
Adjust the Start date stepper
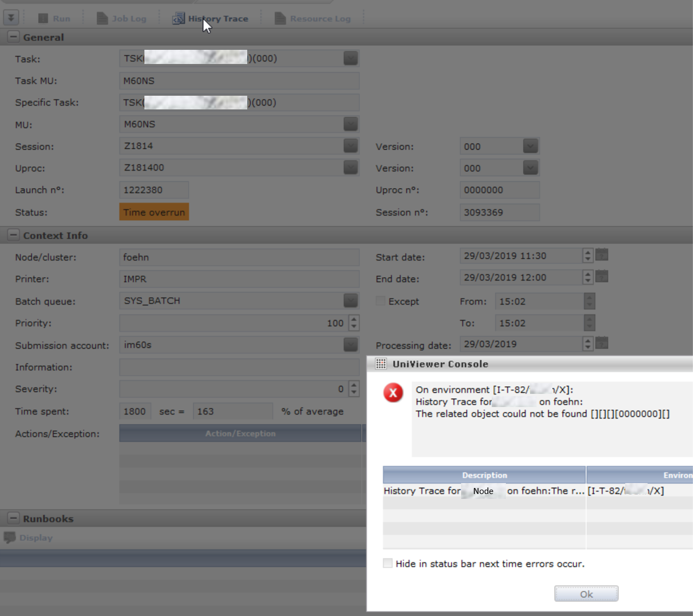coord(588,255)
